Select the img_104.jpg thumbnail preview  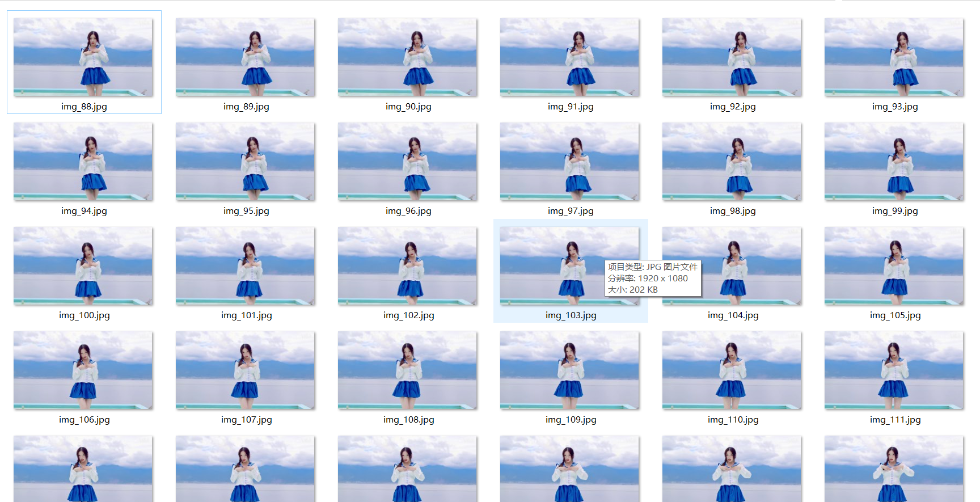(732, 265)
